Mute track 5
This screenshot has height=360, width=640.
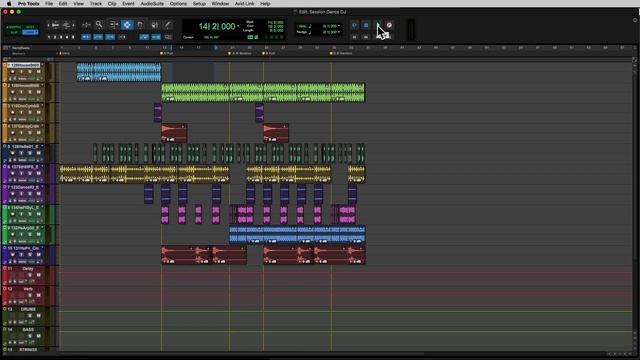38,153
